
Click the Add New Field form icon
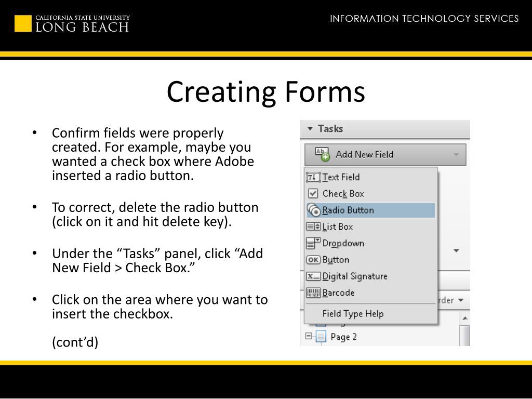coord(322,154)
